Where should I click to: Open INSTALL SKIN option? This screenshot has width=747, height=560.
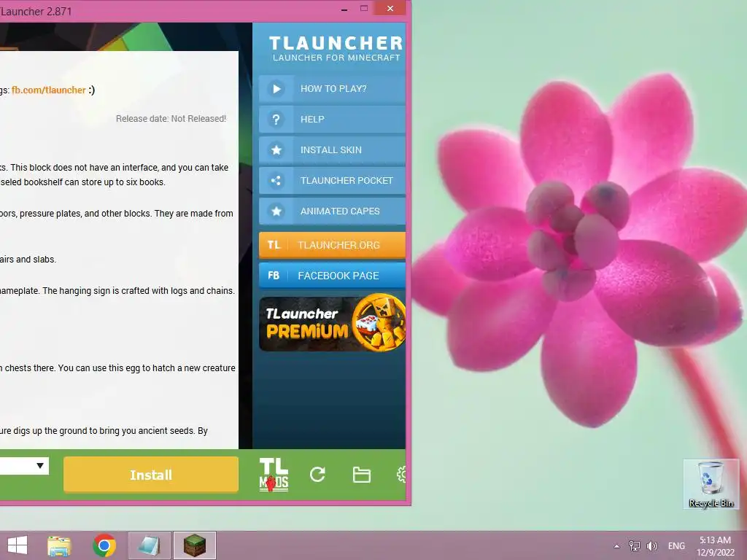(x=332, y=150)
